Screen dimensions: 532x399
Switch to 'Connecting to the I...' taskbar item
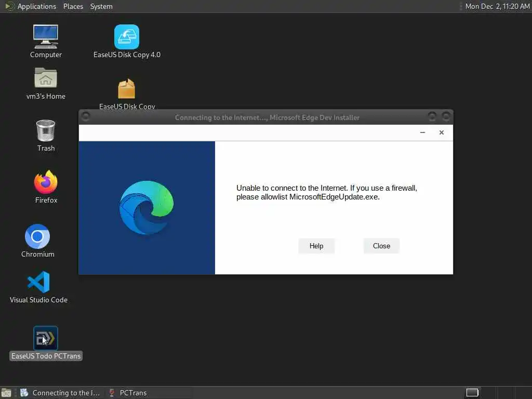tap(60, 393)
